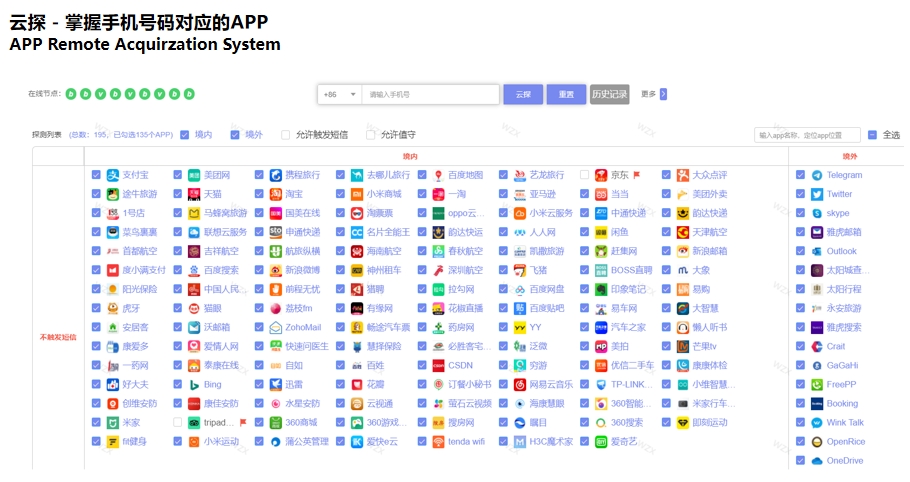The image size is (910, 482).
Task: Click the 爱奇艺 app icon
Action: click(x=601, y=441)
